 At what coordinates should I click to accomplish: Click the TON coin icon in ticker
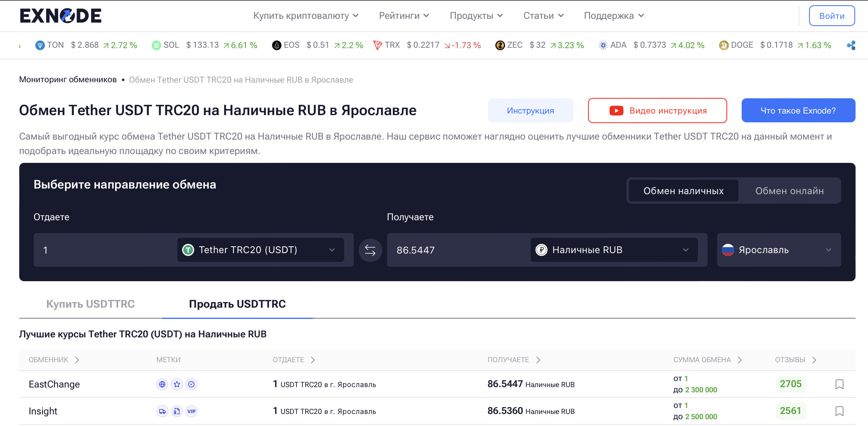click(x=40, y=45)
